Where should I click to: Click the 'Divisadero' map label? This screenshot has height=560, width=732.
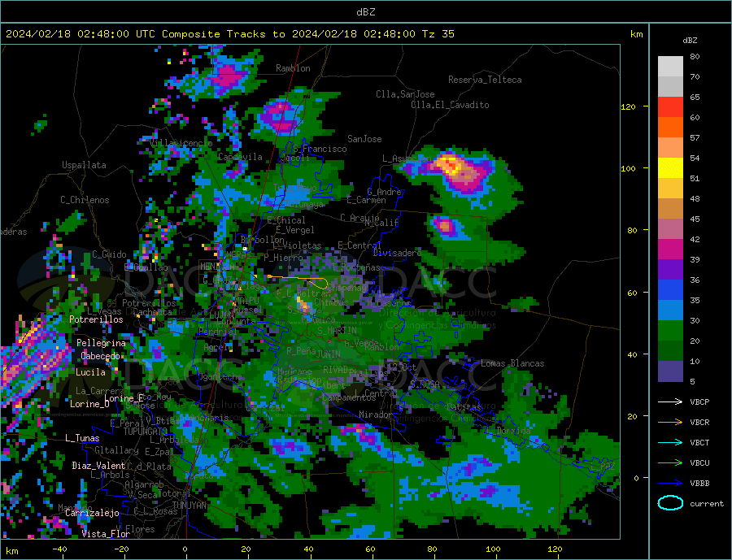[x=397, y=253]
